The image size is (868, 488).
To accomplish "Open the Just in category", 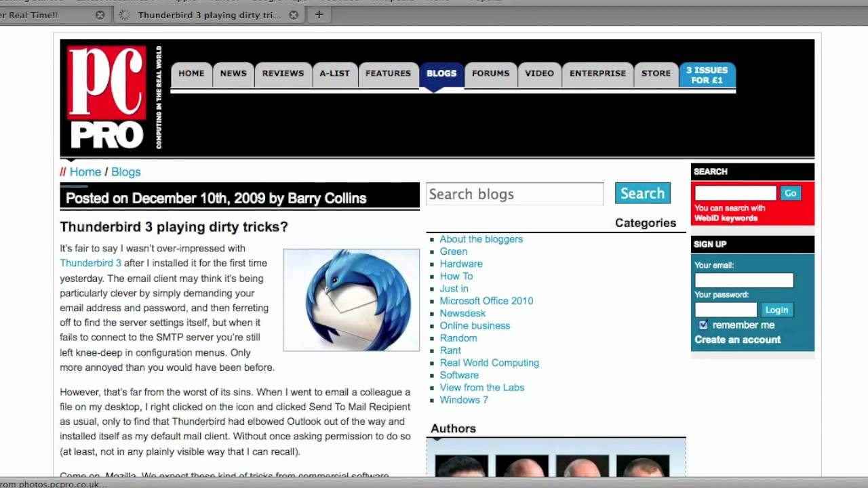I will click(x=454, y=289).
